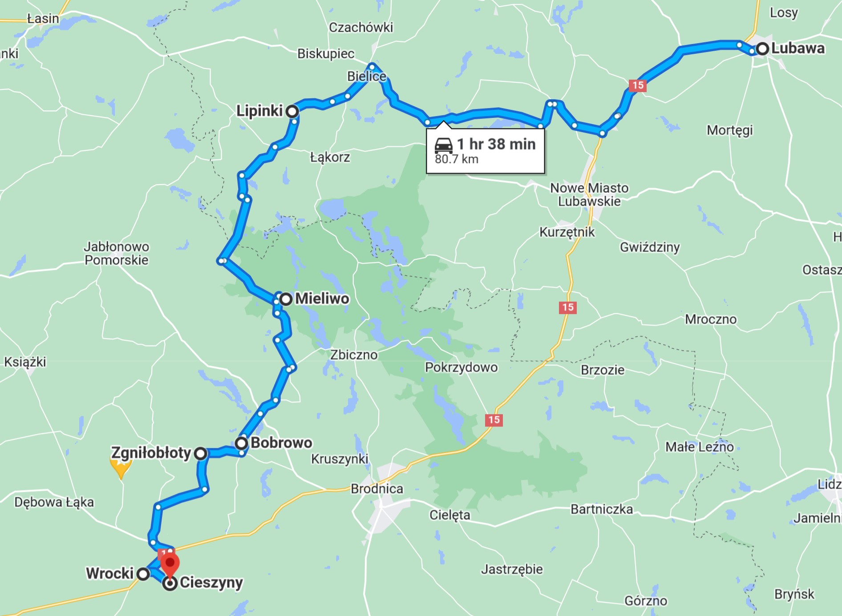Select the Lubawa starting waypoint circle
This screenshot has width=842, height=616.
[762, 48]
